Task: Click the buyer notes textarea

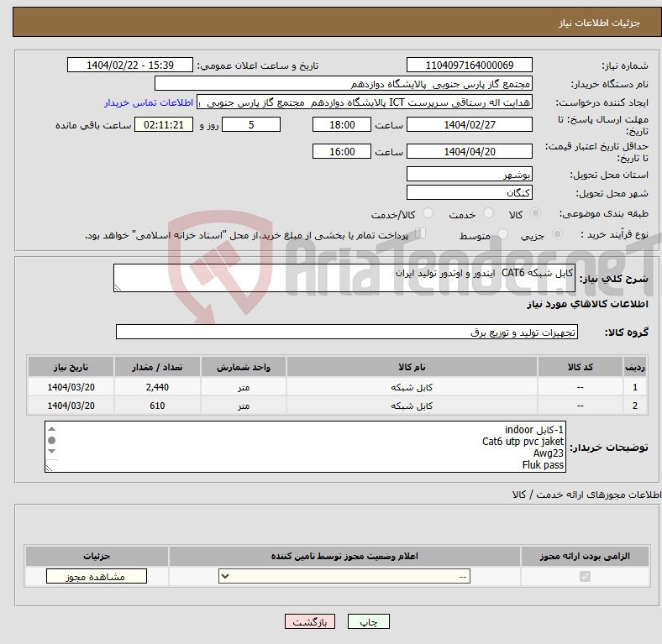Action: click(x=305, y=447)
